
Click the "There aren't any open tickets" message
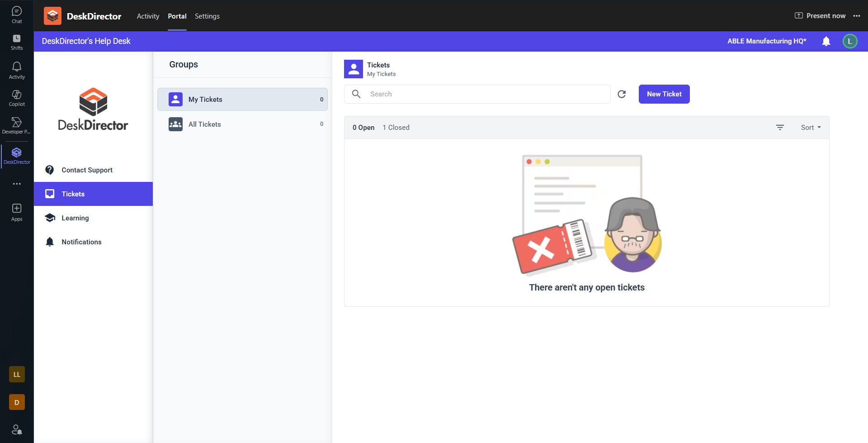click(587, 287)
